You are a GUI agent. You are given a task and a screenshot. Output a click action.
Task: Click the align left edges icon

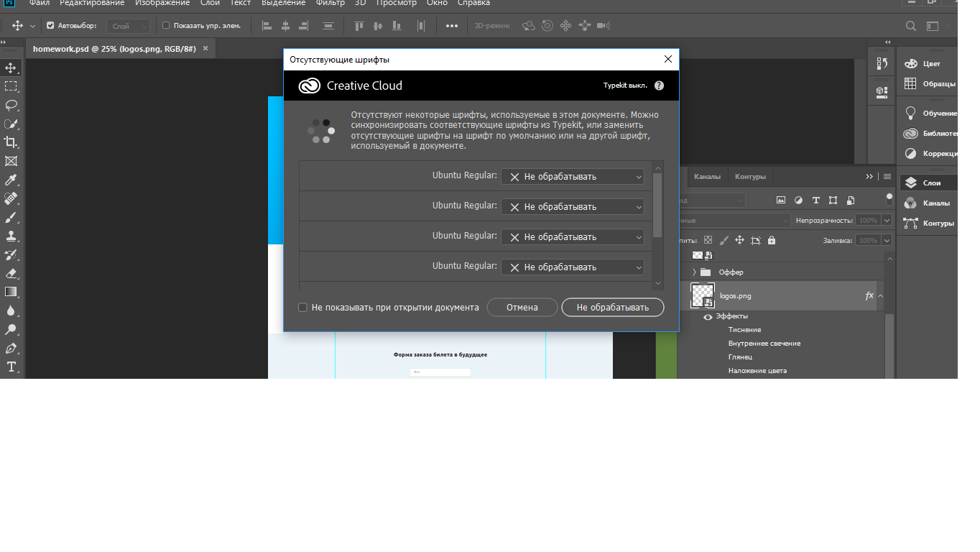267,26
